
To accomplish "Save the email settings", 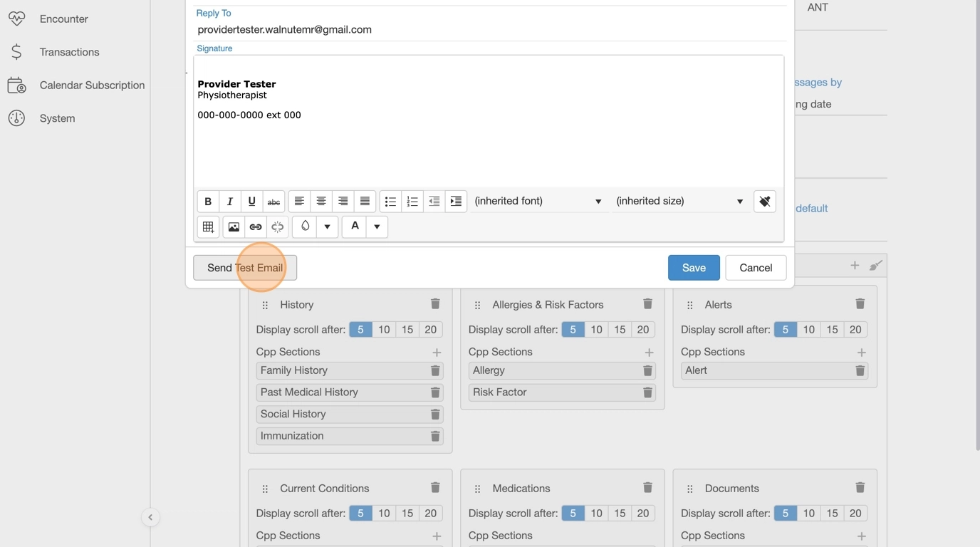I will coord(693,268).
